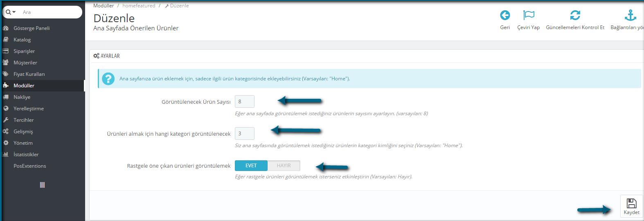This screenshot has width=644, height=221.
Task: Focus the category ID field showing 3
Action: click(x=245, y=133)
